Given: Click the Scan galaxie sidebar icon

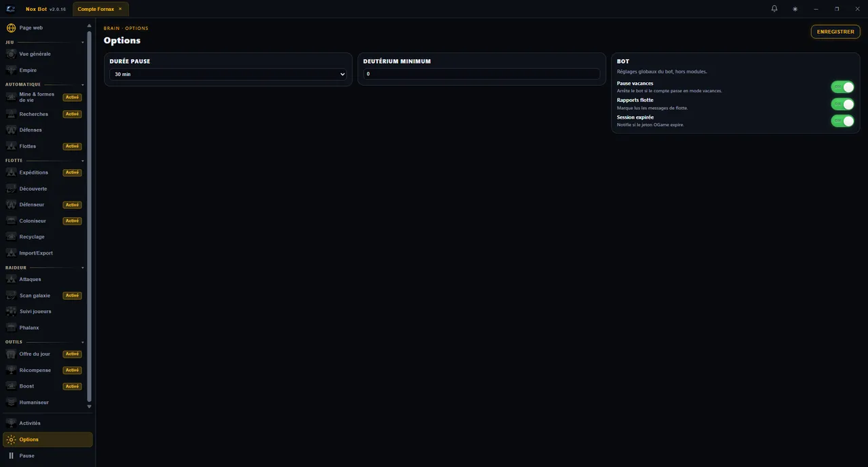Looking at the screenshot, I should click(11, 295).
